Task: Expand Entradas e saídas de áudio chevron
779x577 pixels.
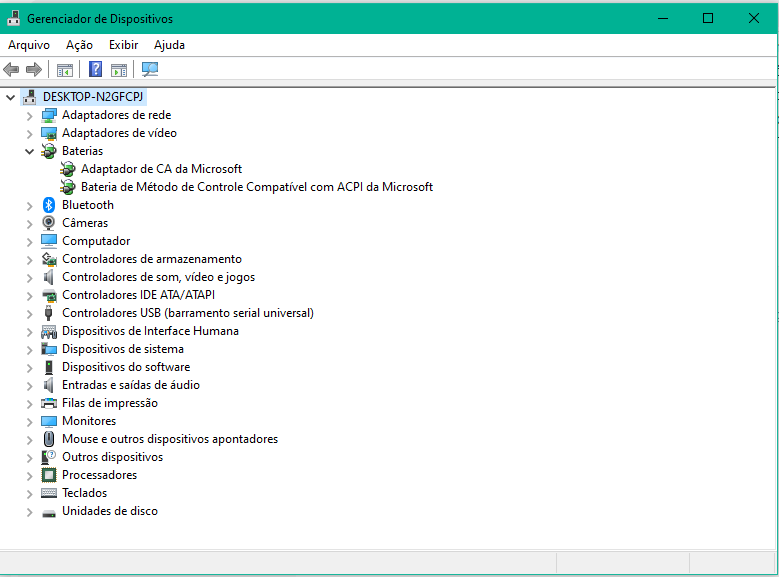Action: pos(29,386)
